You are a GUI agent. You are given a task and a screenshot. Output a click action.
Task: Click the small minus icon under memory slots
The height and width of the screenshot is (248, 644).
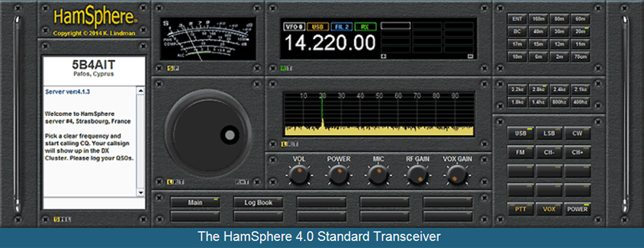click(470, 56)
